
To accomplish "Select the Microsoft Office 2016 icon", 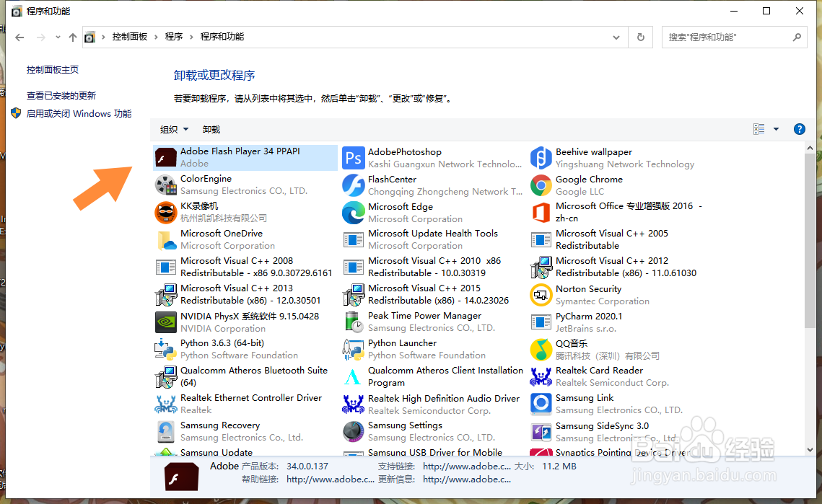I will coord(541,213).
